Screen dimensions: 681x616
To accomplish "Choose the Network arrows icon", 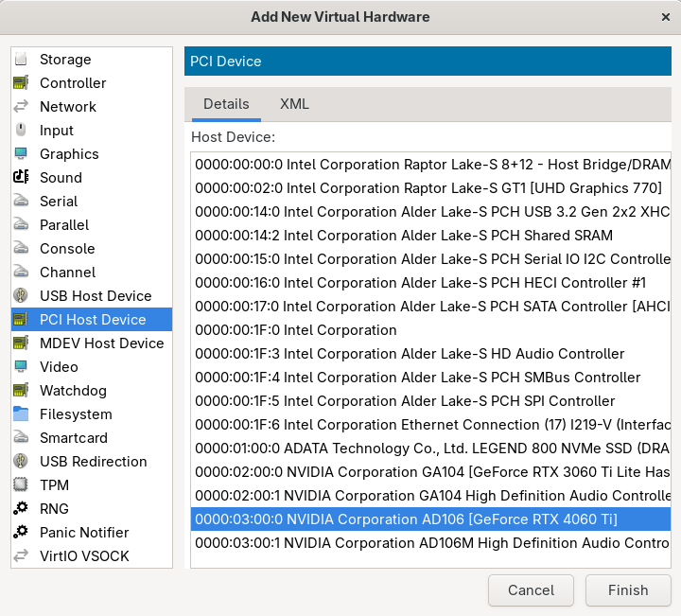I will 21,107.
